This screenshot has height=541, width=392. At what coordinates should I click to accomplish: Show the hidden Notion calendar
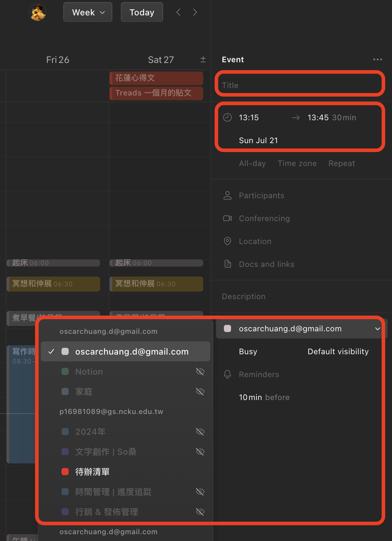click(200, 372)
